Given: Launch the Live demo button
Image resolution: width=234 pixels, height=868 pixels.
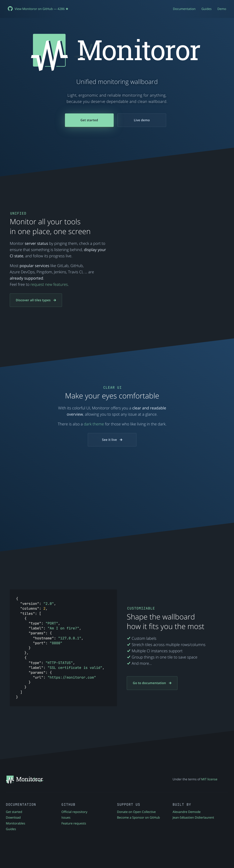Looking at the screenshot, I should pos(142,120).
